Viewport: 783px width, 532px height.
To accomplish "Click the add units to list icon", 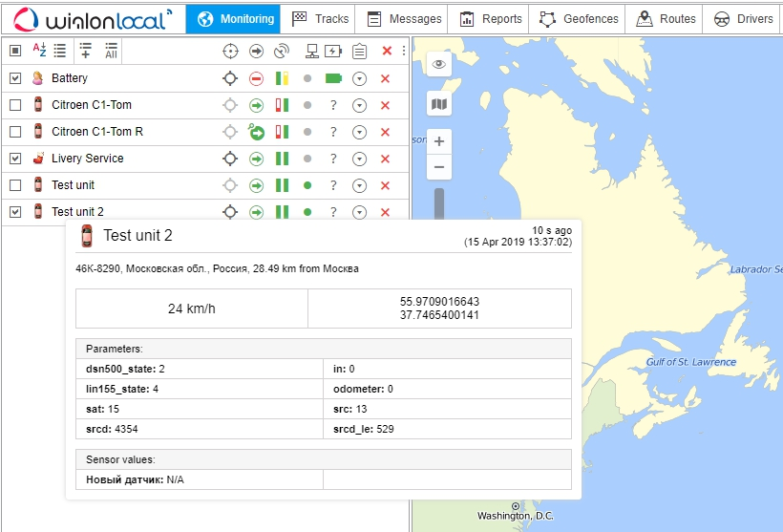I will pos(86,51).
